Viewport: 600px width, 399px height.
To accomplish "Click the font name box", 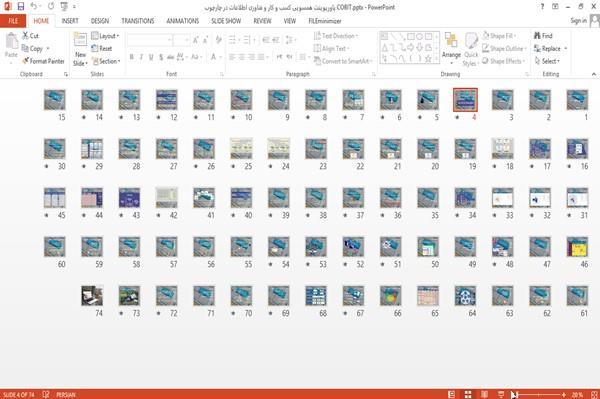I will [x=150, y=40].
